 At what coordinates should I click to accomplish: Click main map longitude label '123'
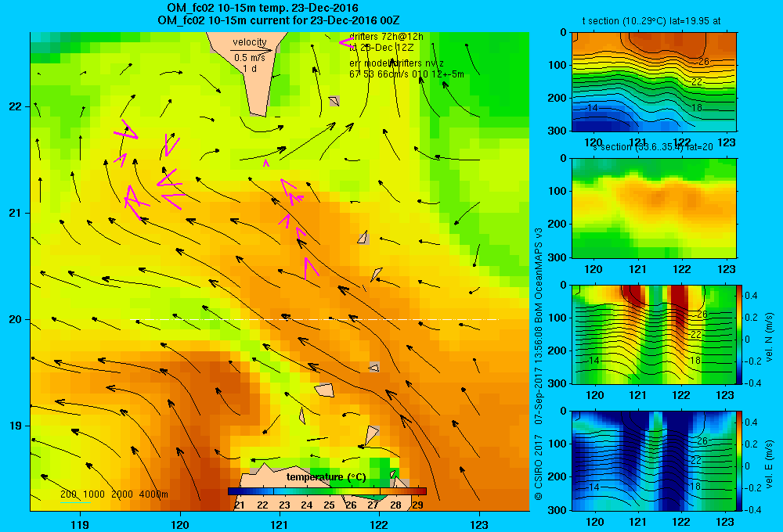click(479, 524)
